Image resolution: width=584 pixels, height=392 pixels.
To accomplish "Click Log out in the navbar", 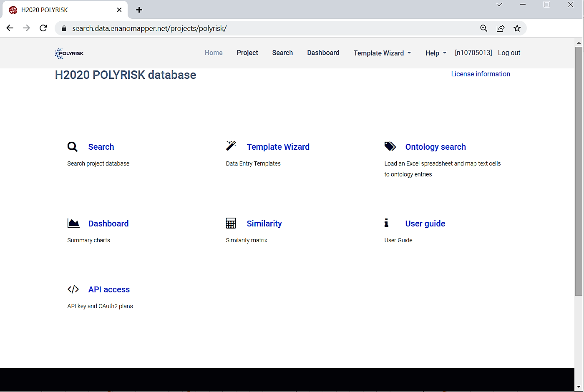I will pyautogui.click(x=509, y=53).
